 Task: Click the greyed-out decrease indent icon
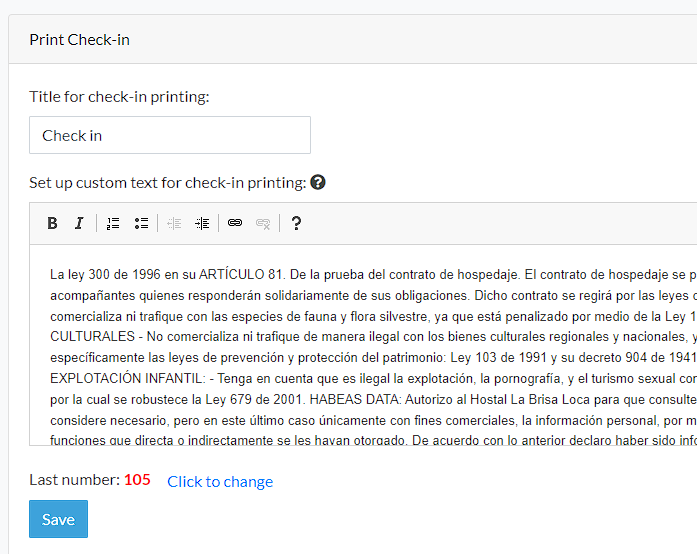pos(174,223)
